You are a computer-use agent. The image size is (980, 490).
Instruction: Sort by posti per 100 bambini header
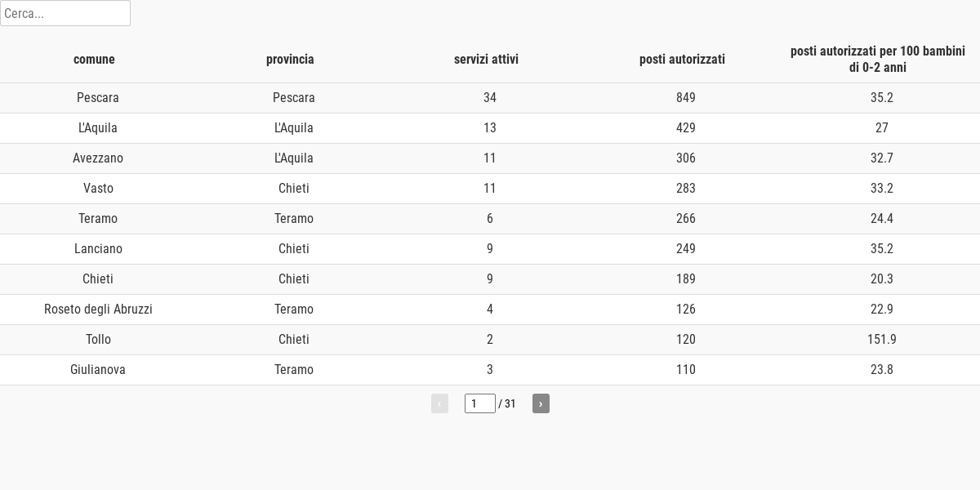(x=878, y=60)
